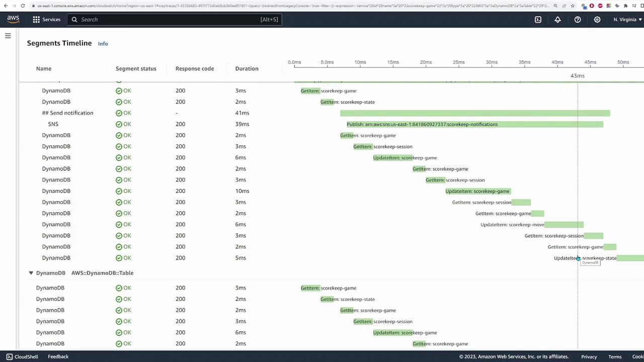Select the ## Send notification row name

click(x=67, y=113)
